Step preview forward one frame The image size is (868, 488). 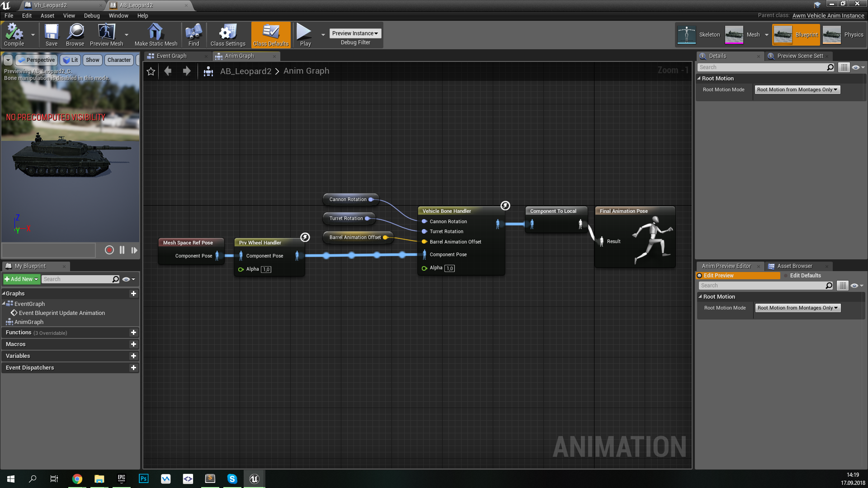coord(134,250)
